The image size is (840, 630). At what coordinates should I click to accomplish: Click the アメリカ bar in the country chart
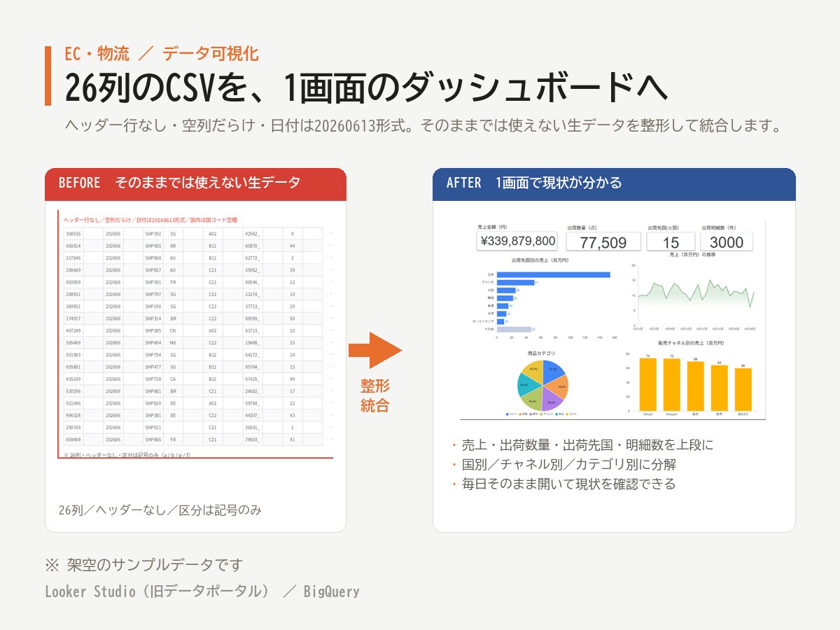515,282
